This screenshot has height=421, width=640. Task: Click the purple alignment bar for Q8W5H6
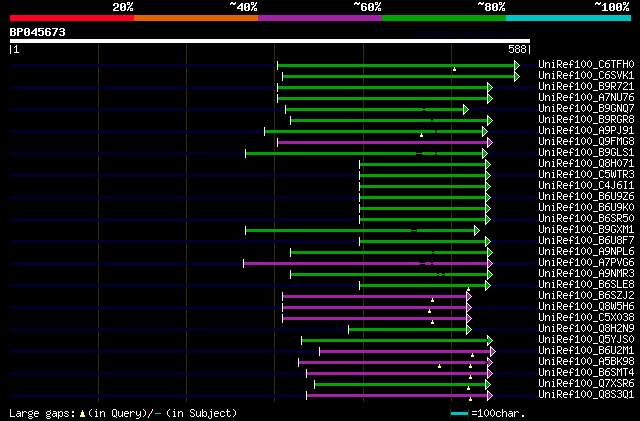(377, 308)
